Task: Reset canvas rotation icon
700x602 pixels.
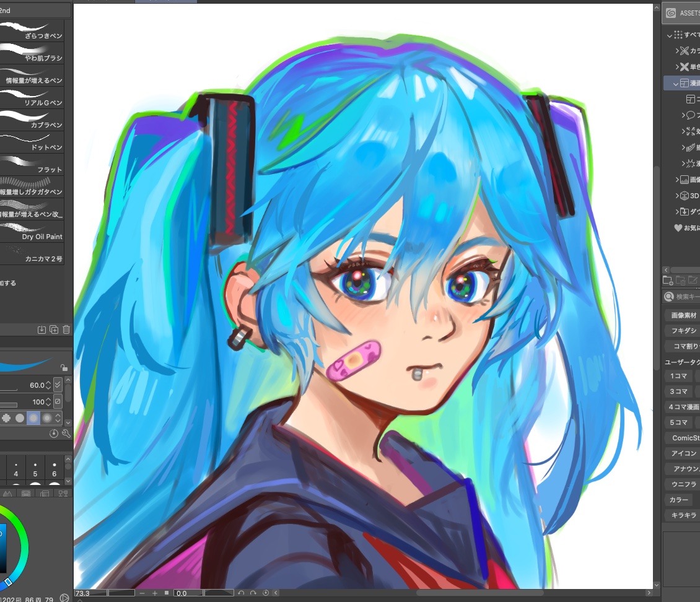Action: [x=266, y=593]
